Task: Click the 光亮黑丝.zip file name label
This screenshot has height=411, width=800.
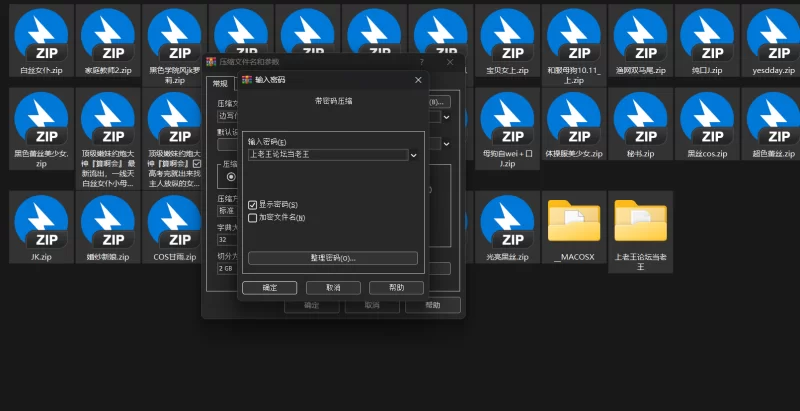Action: pos(507,257)
